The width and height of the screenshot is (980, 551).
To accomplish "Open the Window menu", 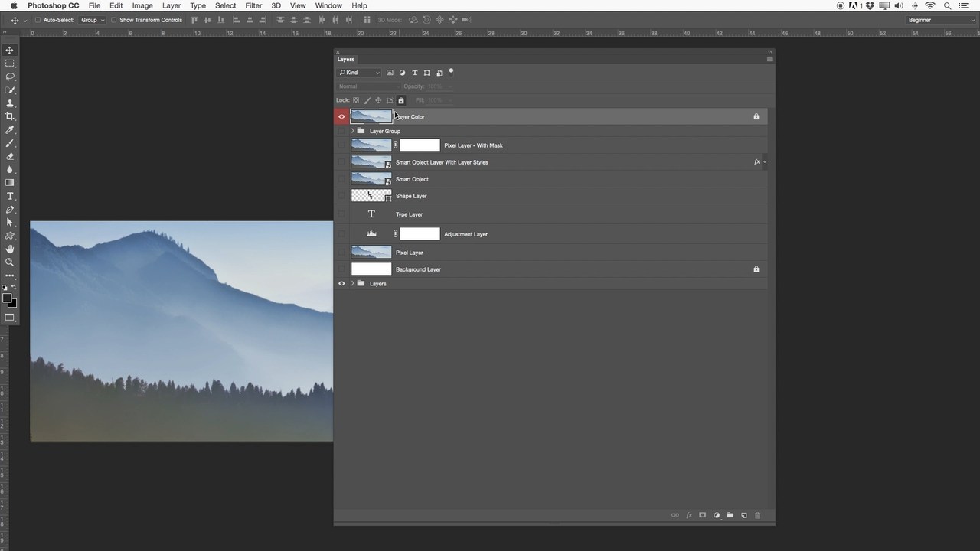I will coord(328,5).
